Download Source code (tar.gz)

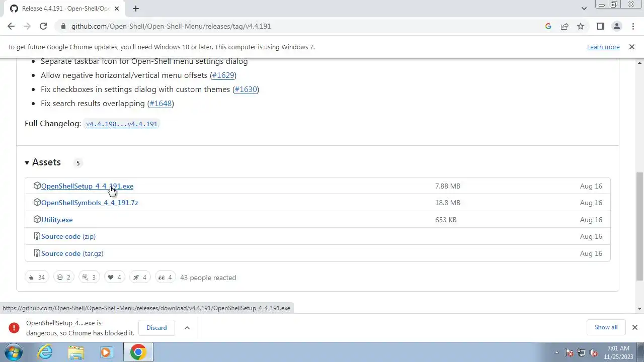coord(72,253)
